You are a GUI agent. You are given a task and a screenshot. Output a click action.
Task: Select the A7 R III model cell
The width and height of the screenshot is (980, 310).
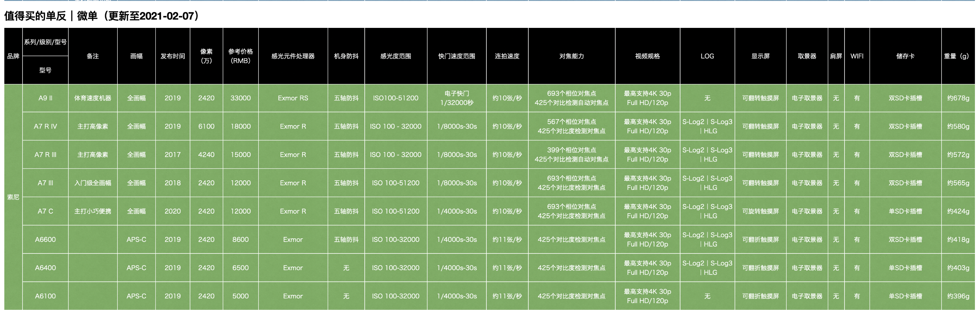coord(45,154)
